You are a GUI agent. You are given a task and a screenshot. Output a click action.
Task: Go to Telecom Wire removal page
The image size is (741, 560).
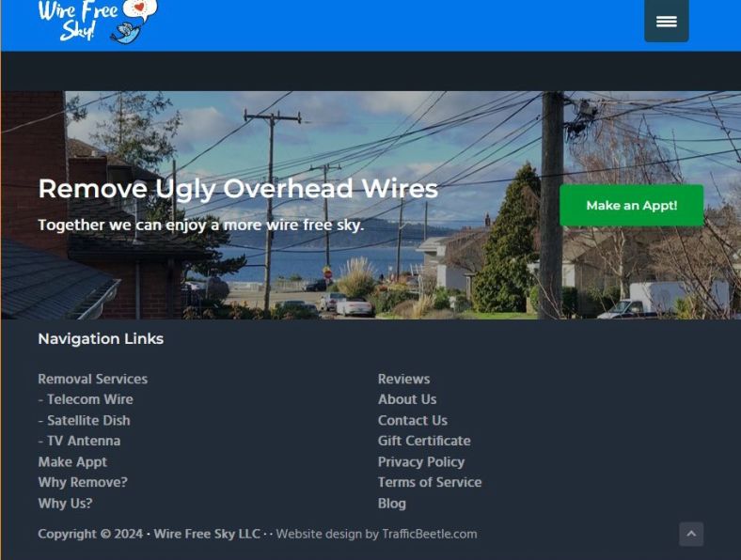(x=86, y=399)
